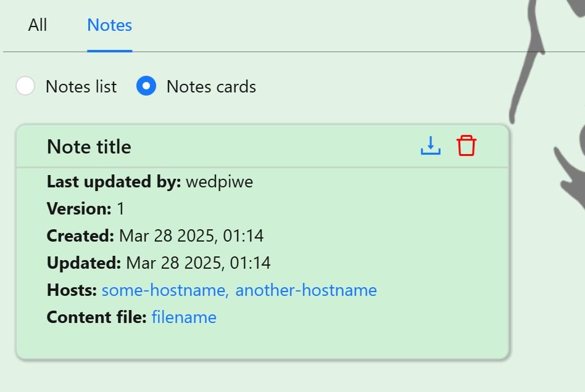The image size is (585, 392).
Task: Click the 'Content file:' label
Action: pos(97,317)
